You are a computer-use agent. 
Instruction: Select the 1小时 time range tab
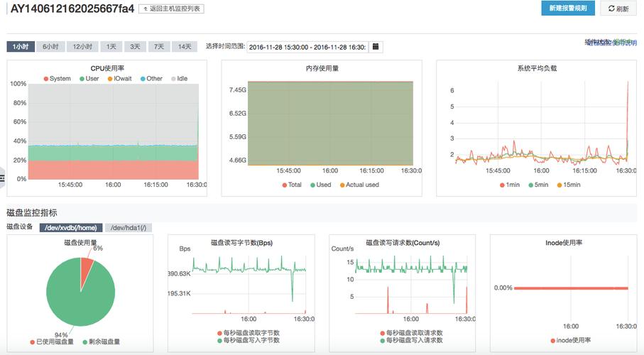[21, 47]
